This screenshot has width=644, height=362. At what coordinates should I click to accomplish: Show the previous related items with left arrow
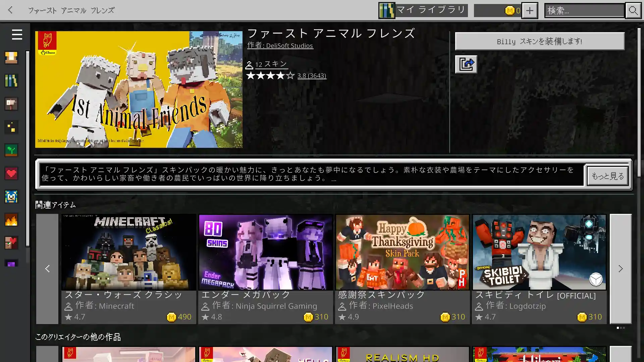tap(47, 269)
